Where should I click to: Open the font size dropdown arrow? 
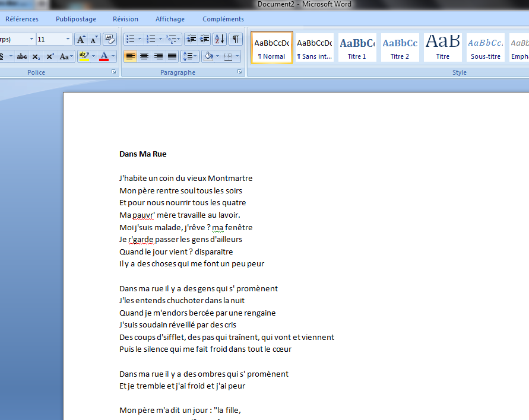click(x=68, y=39)
